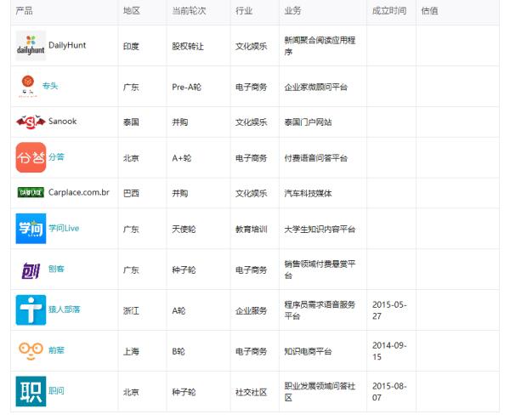
Task: Open the 前辈 product link
Action: 56,350
